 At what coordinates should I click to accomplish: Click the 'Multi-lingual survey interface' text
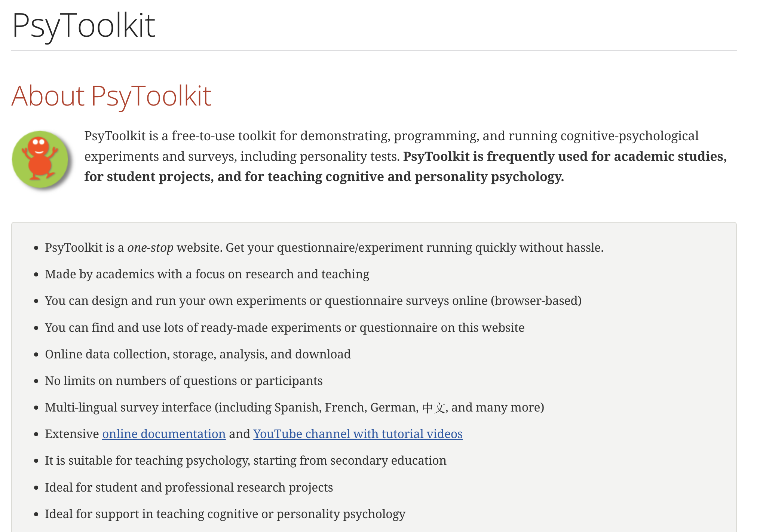pyautogui.click(x=128, y=407)
